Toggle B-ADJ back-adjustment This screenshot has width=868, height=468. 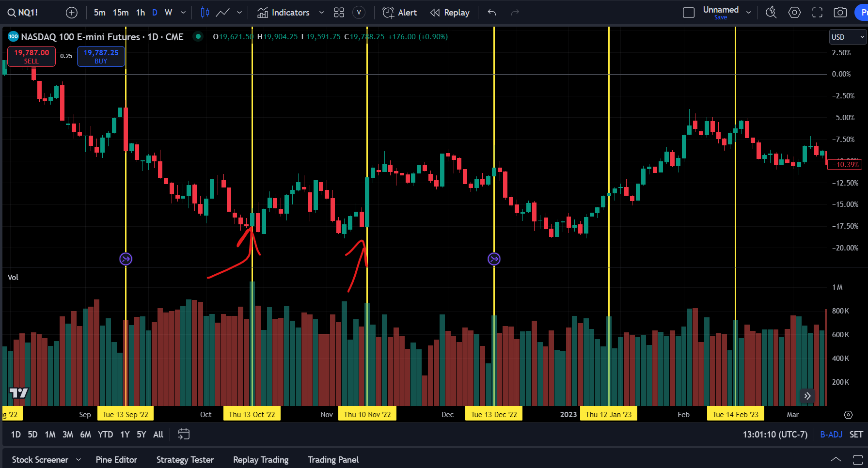click(831, 435)
